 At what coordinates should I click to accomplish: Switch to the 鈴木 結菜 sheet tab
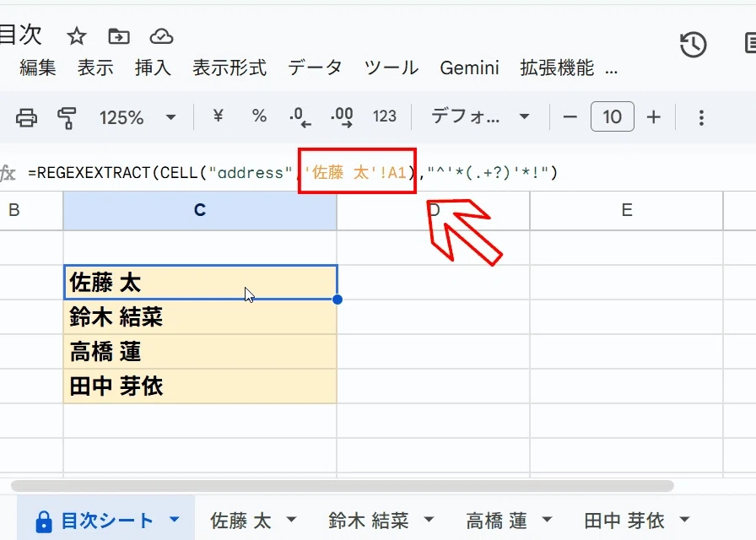pos(369,521)
